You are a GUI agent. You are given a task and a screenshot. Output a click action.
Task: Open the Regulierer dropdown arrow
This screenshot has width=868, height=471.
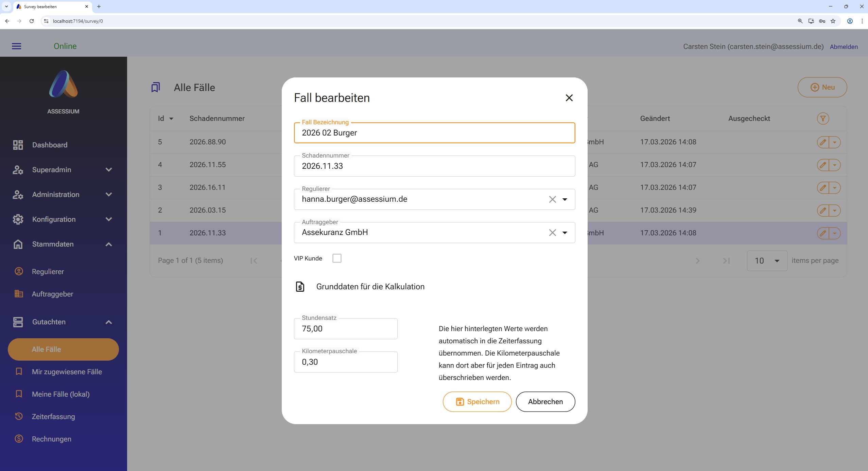tap(565, 199)
